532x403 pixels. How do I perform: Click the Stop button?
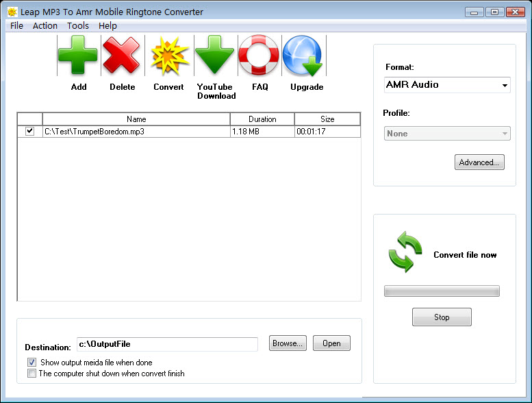pyautogui.click(x=442, y=317)
